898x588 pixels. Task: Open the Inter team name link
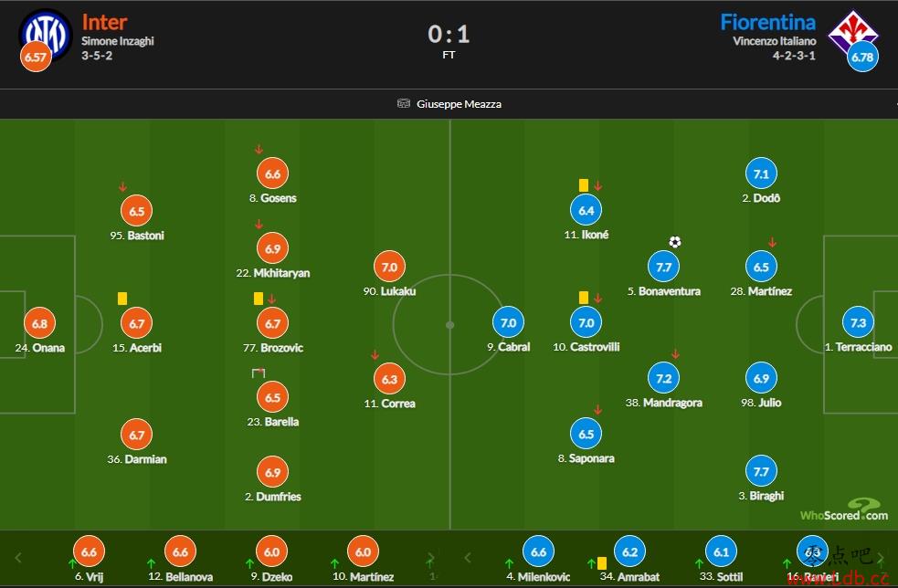click(104, 22)
